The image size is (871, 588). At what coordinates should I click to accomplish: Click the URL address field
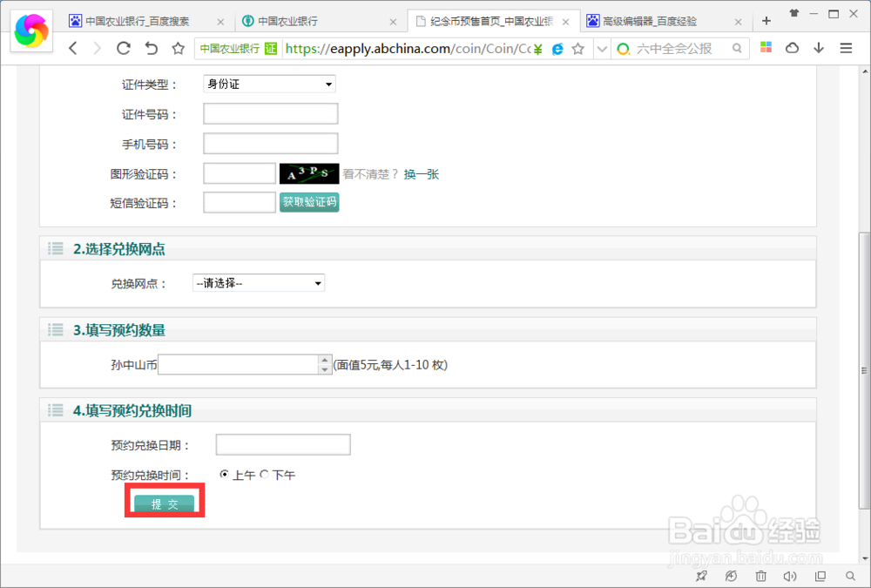click(x=408, y=49)
